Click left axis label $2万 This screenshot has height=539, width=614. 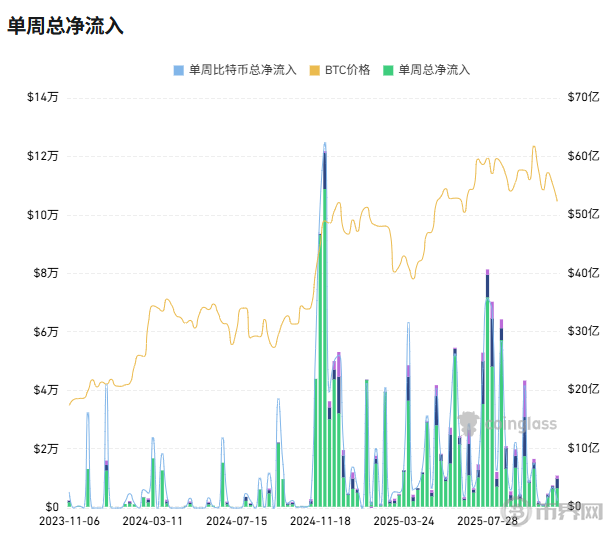pyautogui.click(x=46, y=449)
